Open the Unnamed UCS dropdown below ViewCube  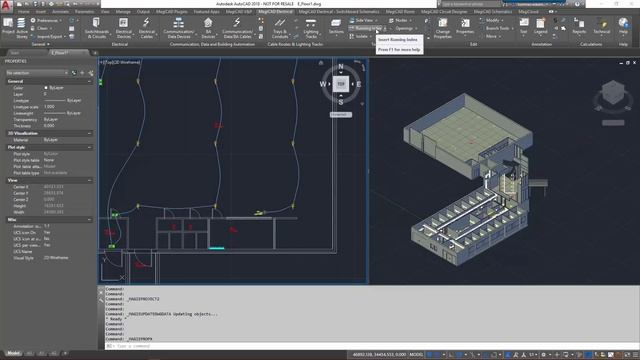click(341, 115)
